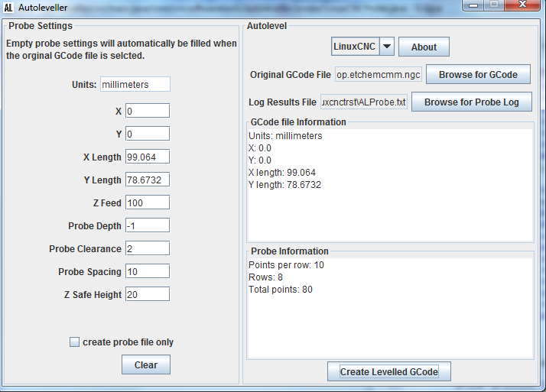Click Browse for GCode button

[478, 74]
